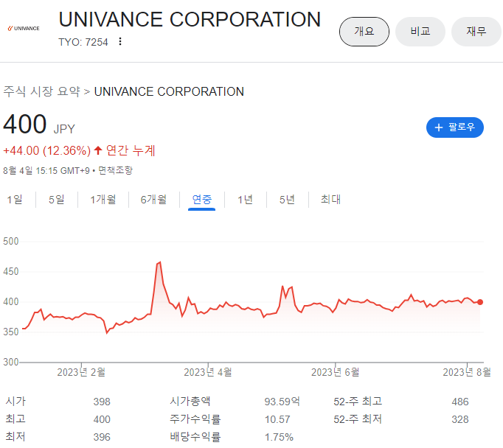Click the 52-주 최저 value 328
The width and height of the screenshot is (503, 448).
(460, 419)
